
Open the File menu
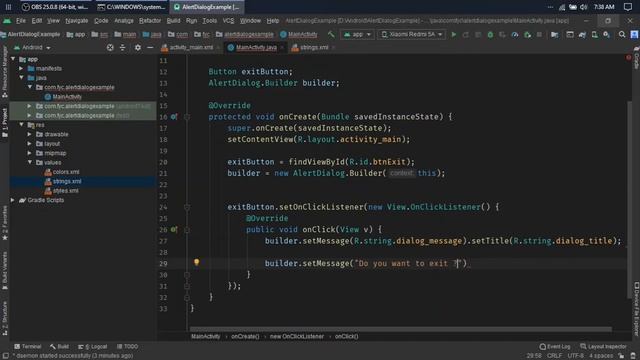pos(20,21)
